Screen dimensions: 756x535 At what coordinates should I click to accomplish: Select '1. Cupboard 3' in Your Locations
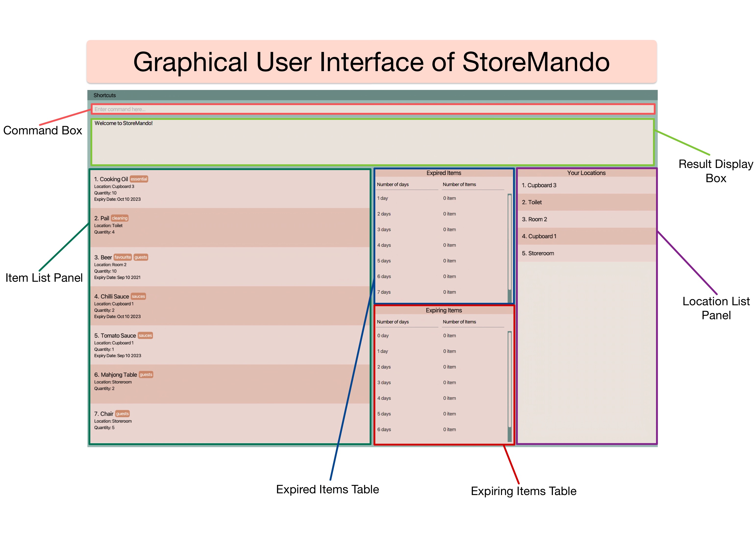(586, 185)
